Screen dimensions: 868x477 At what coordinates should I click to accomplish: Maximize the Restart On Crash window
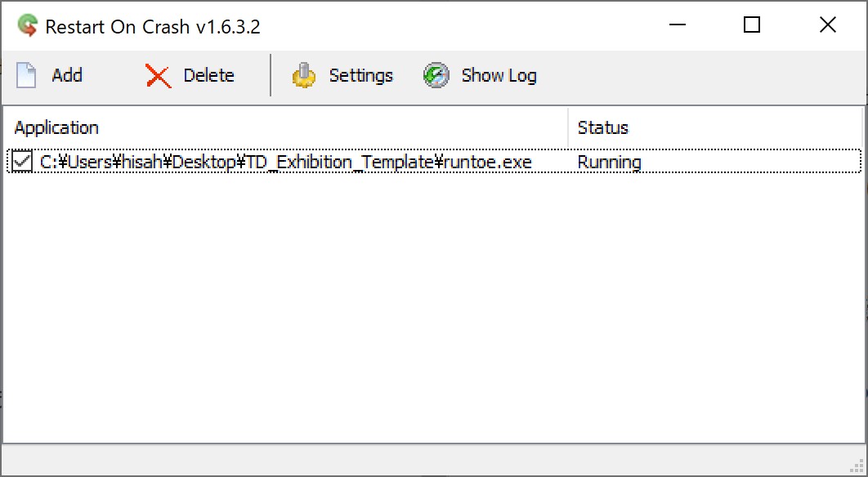tap(750, 25)
